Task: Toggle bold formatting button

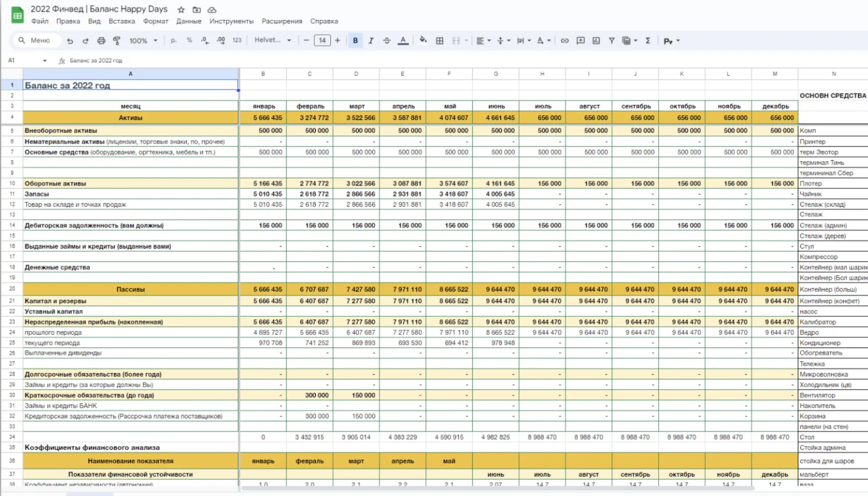Action: [x=355, y=41]
